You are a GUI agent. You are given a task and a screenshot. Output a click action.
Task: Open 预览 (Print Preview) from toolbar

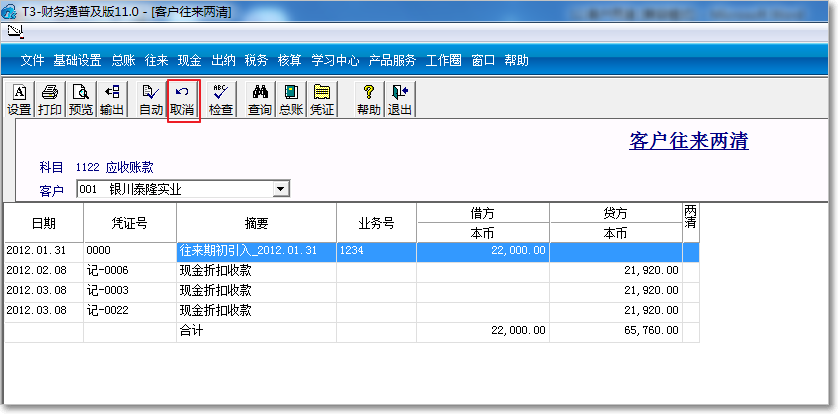81,100
